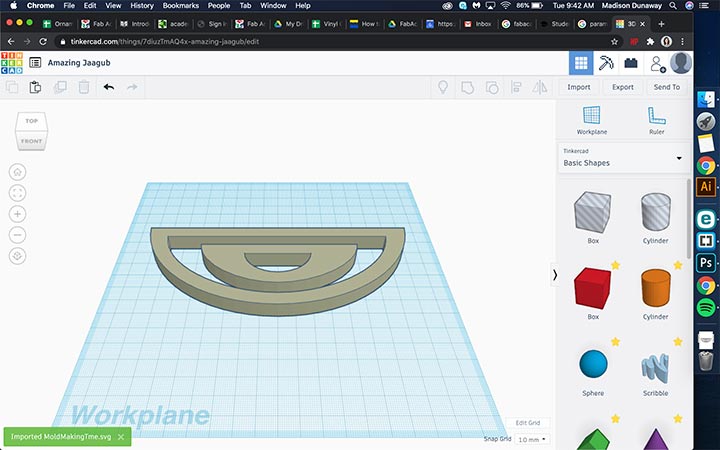The height and width of the screenshot is (450, 720).
Task: Open the Edit menu
Action: pos(90,6)
